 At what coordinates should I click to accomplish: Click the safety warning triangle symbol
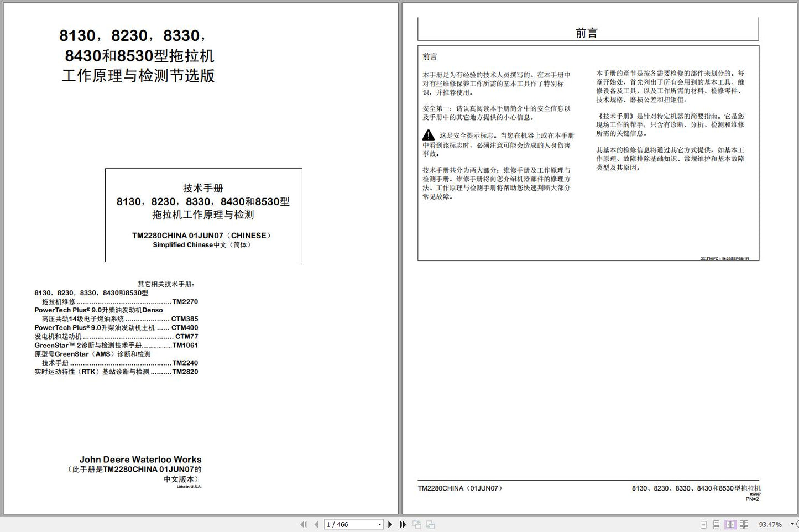click(x=429, y=135)
